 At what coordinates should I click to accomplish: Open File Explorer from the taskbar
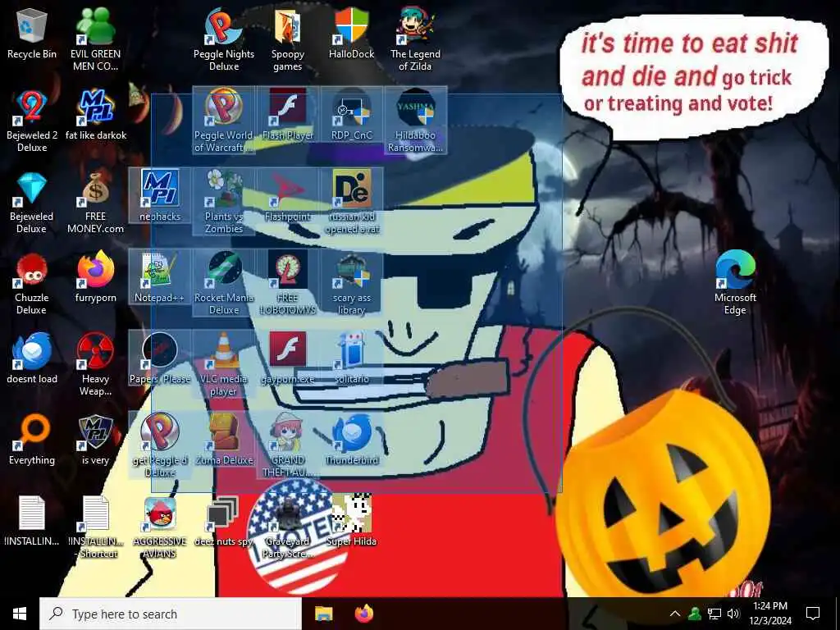pos(323,614)
